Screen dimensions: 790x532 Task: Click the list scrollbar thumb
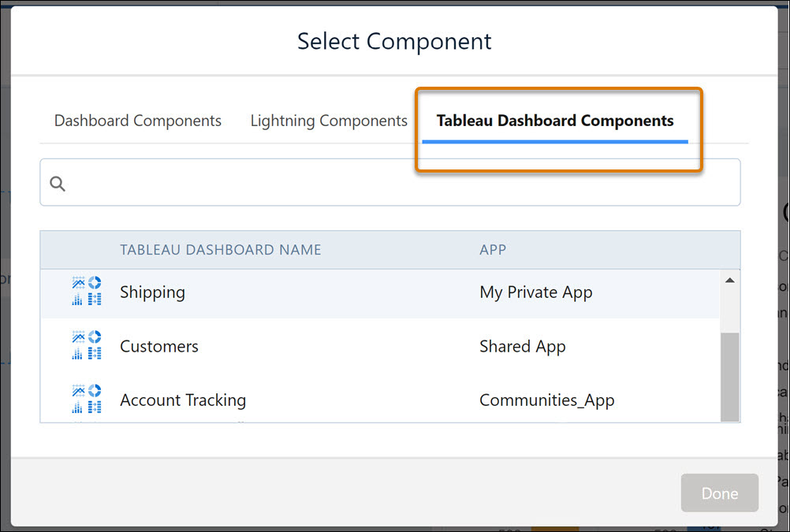point(729,377)
